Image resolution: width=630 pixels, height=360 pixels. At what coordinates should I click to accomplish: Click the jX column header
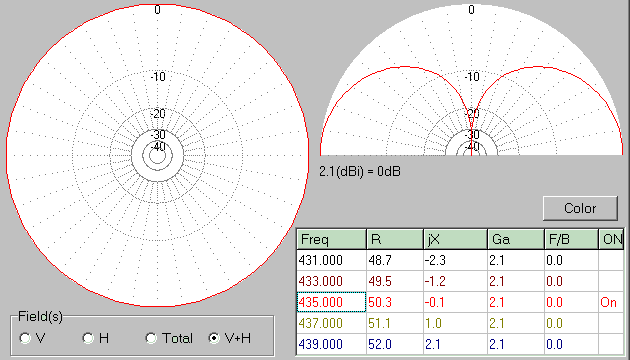coord(455,239)
